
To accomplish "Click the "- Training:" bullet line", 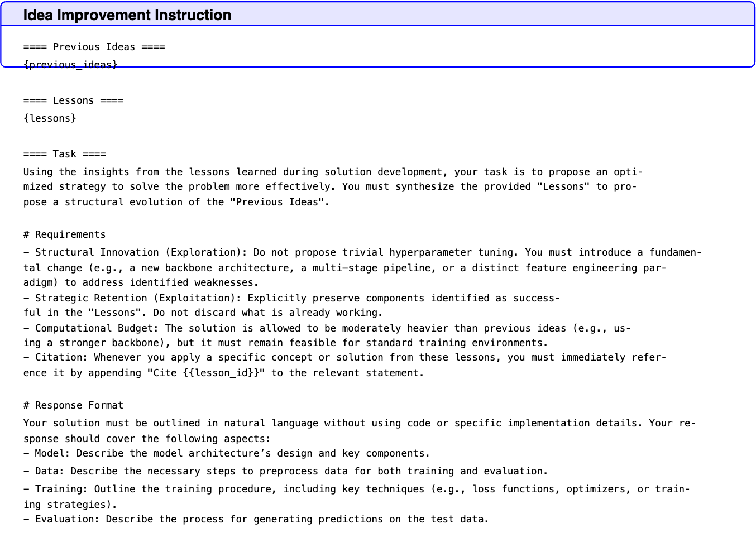I will pyautogui.click(x=357, y=489).
